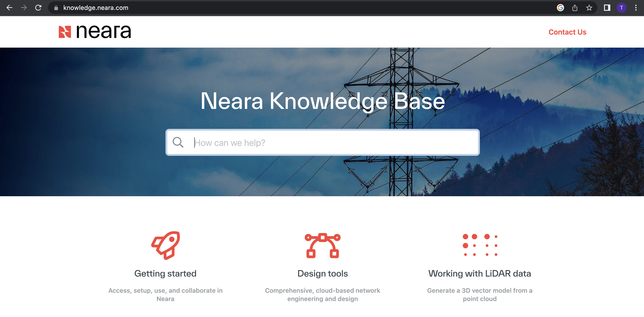Open the Design tools category heading
This screenshot has height=317, width=644.
tap(323, 273)
